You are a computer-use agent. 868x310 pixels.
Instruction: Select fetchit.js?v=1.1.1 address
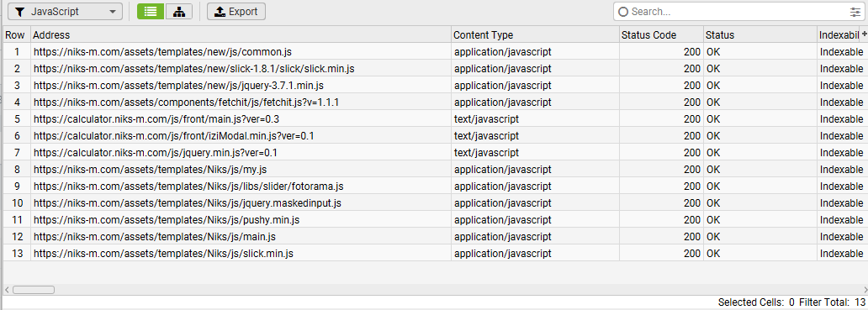(241, 102)
